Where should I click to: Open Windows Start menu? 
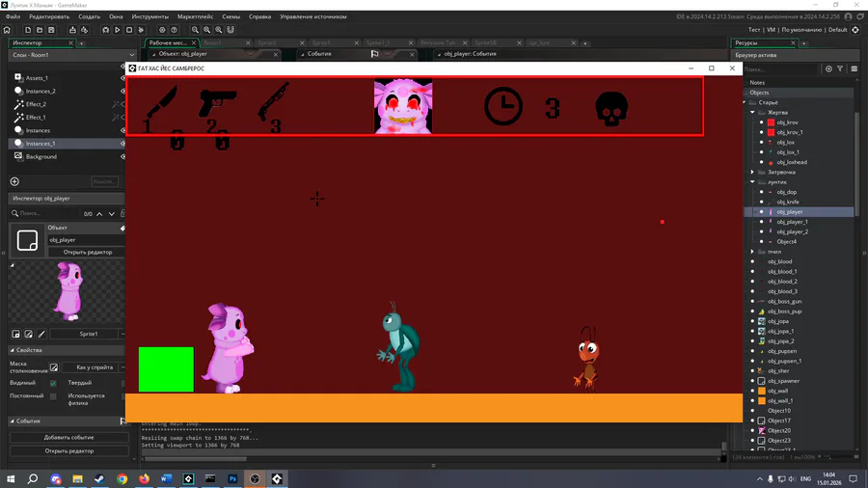click(x=11, y=478)
